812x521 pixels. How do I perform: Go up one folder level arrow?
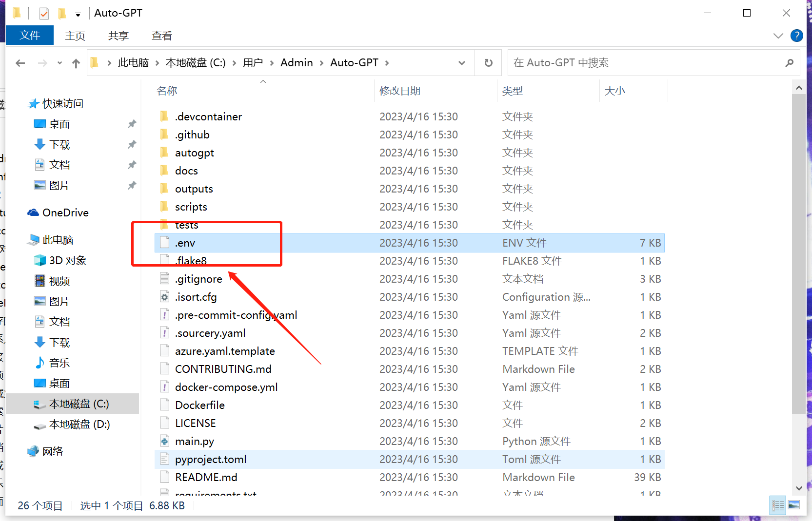(76, 63)
